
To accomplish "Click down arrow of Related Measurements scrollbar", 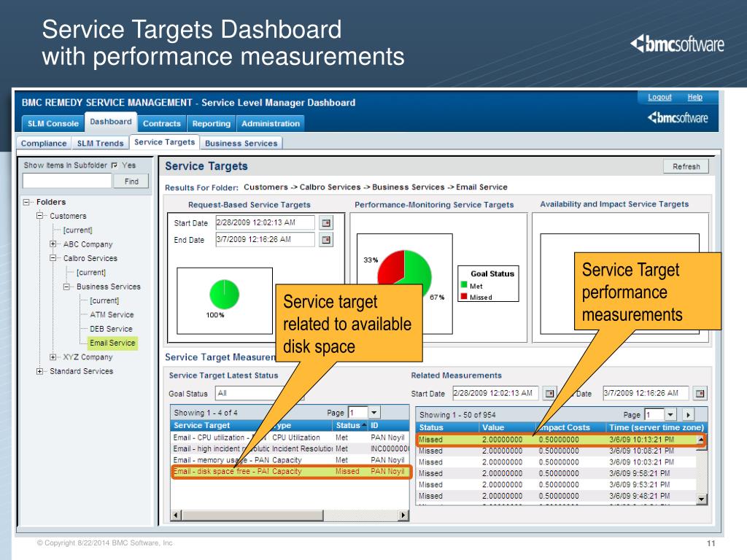I will [x=701, y=499].
